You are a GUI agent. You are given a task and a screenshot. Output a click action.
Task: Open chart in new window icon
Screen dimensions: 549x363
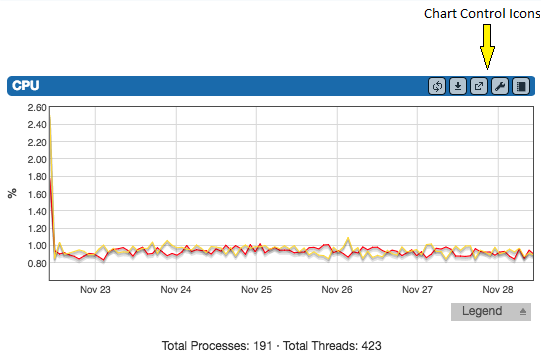(x=479, y=86)
